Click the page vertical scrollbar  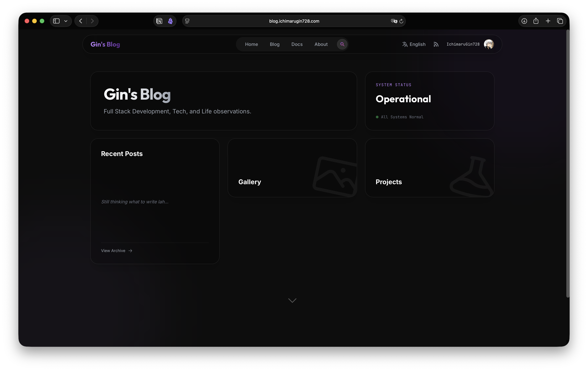point(567,163)
